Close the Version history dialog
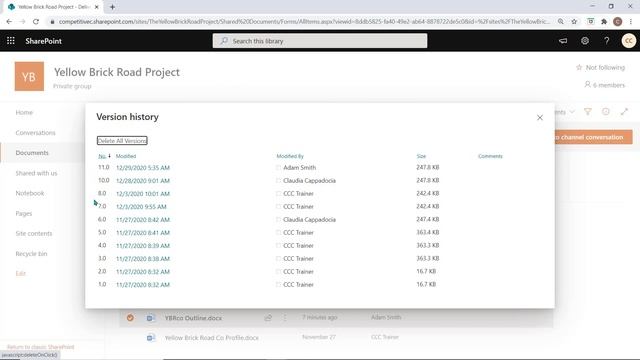The width and height of the screenshot is (640, 360). (540, 118)
